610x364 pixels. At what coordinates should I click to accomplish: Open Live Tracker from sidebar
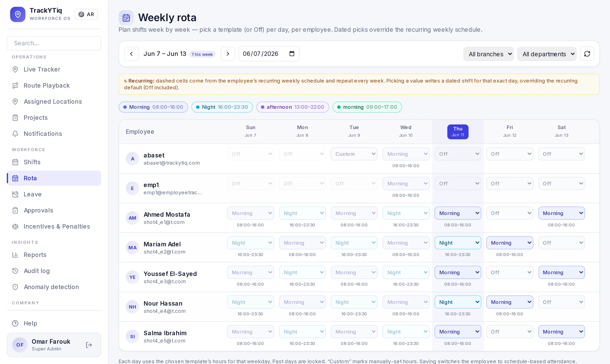pyautogui.click(x=54, y=69)
